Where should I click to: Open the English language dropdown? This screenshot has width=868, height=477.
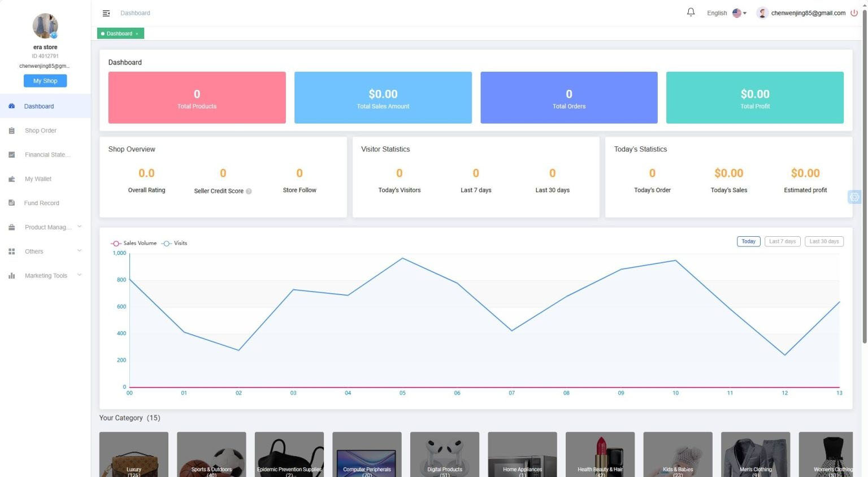pos(727,13)
